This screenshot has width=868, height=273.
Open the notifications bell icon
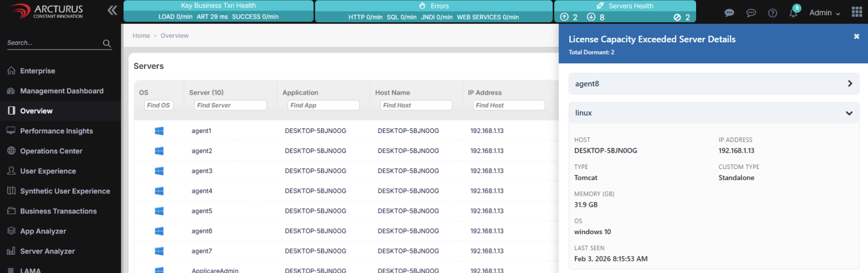[x=793, y=13]
